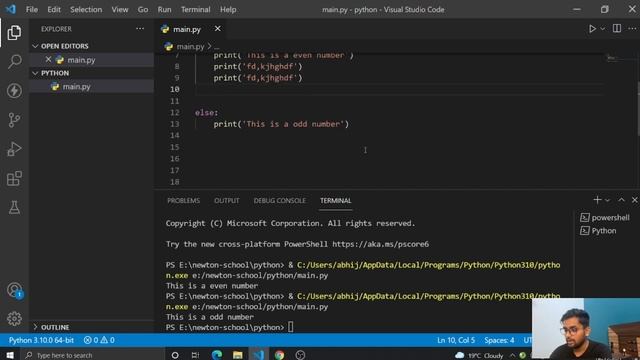Select the Terminal panel tab

tap(336, 200)
